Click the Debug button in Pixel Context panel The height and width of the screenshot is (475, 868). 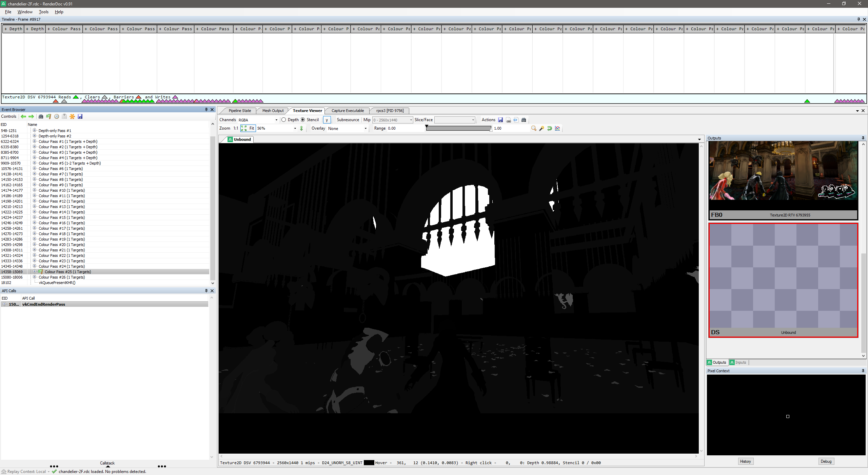pyautogui.click(x=826, y=461)
